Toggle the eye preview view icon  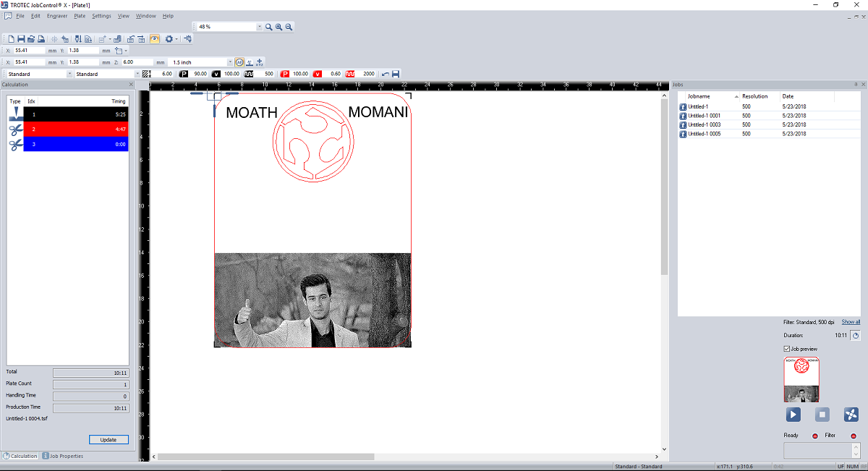(x=155, y=39)
